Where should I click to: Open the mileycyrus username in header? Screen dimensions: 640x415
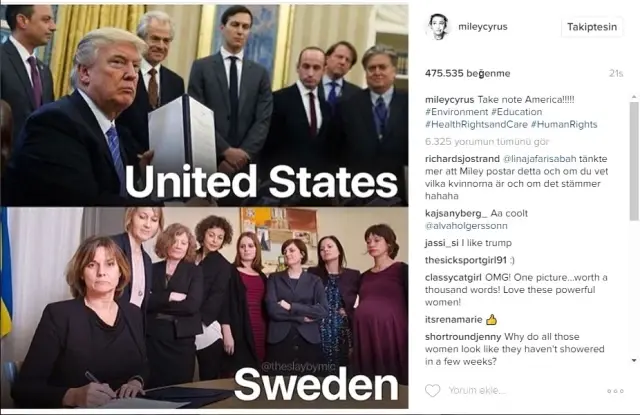[482, 27]
